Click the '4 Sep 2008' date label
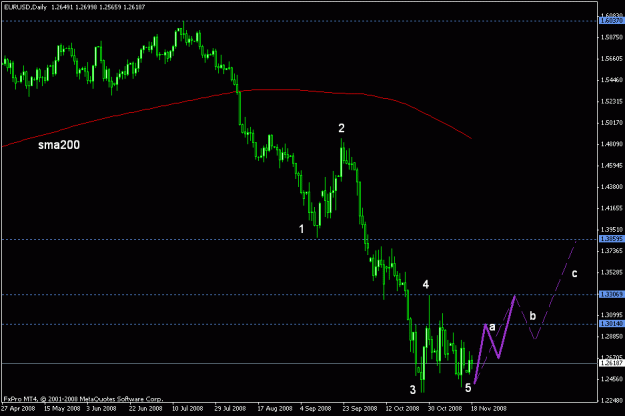625x416 pixels. 316,408
